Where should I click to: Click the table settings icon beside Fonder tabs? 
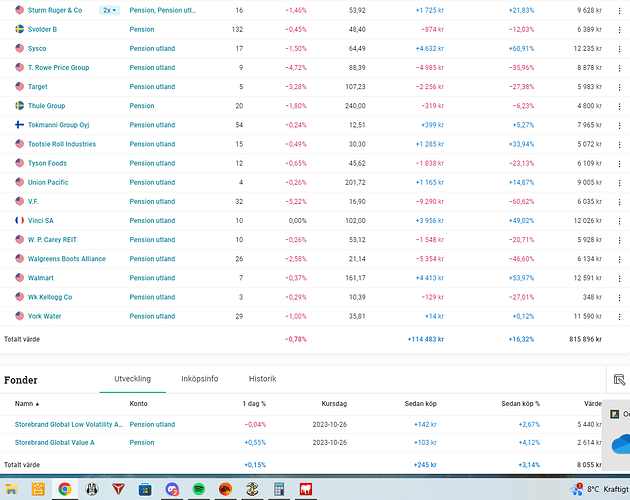coord(619,380)
